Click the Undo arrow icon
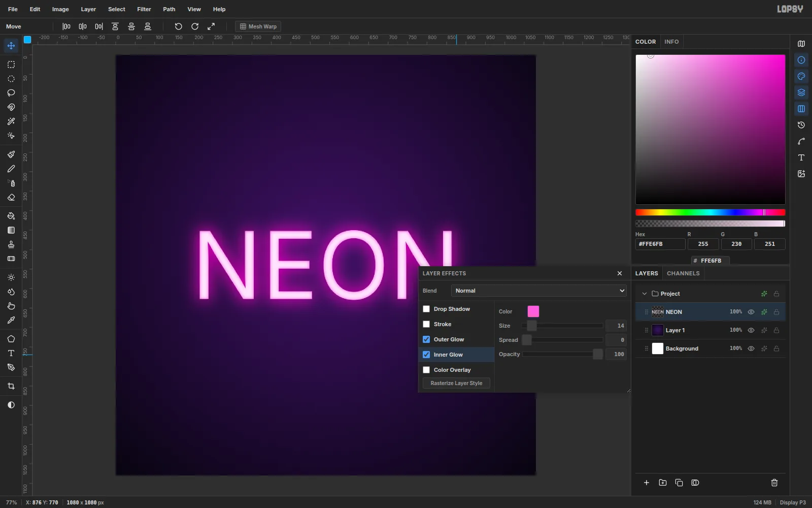The height and width of the screenshot is (508, 812). [179, 26]
